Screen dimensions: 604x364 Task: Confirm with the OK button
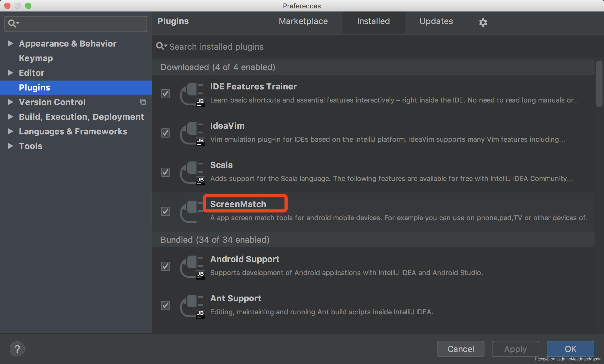click(x=570, y=349)
